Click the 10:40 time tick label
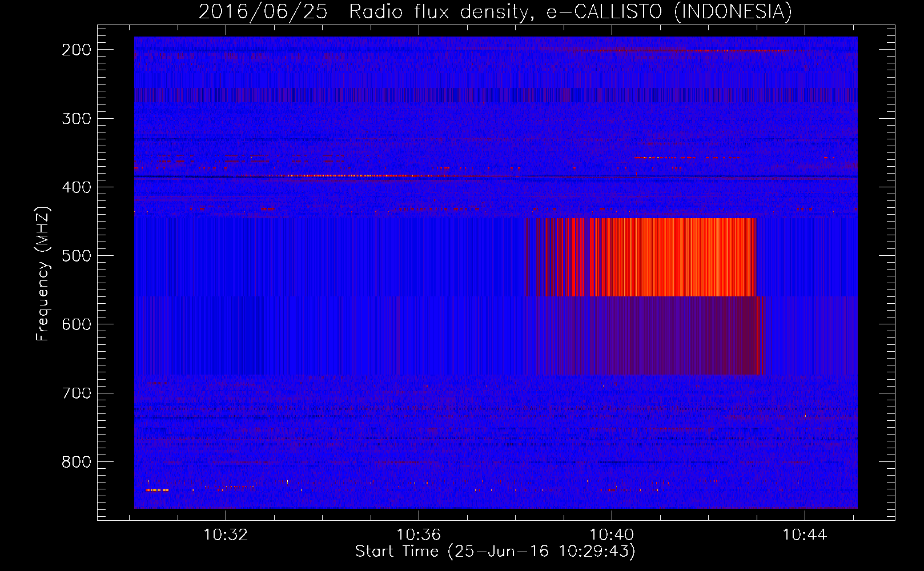The width and height of the screenshot is (924, 571). click(612, 535)
